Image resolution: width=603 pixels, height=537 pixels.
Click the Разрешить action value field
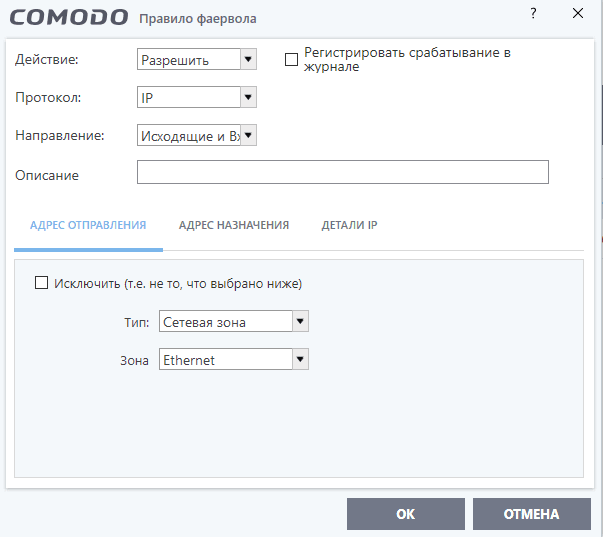(x=188, y=59)
